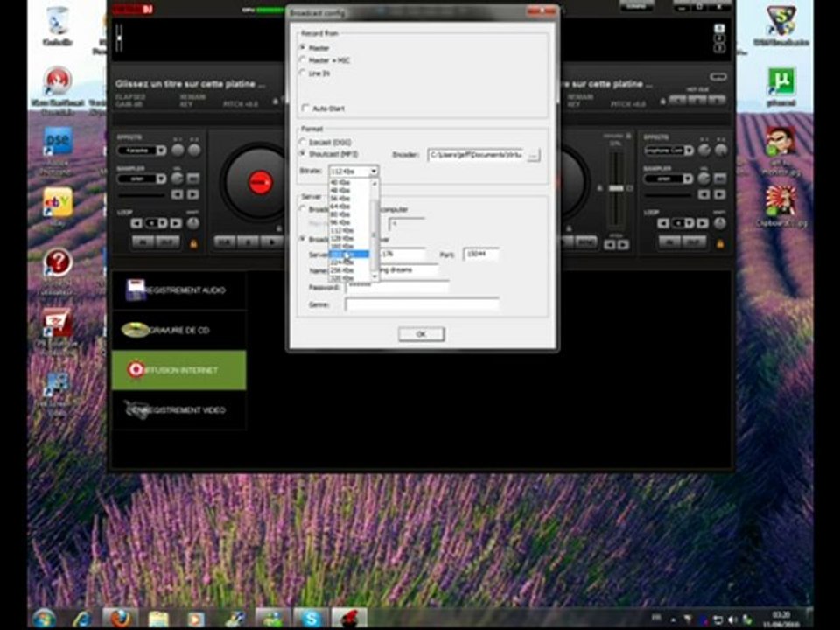The height and width of the screenshot is (630, 840).
Task: Click left deck sampler volume knob
Action: pos(178,178)
